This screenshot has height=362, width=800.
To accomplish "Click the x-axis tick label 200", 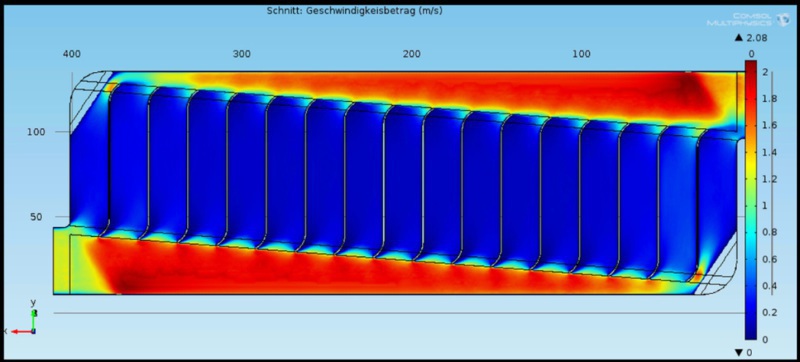I will [x=412, y=54].
